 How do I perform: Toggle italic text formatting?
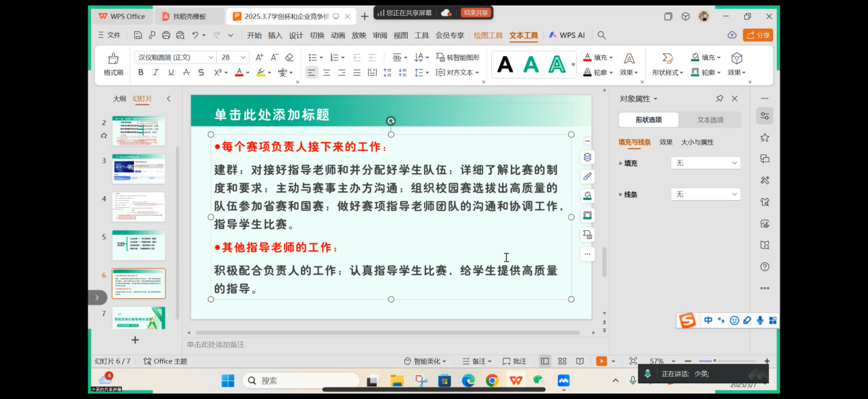156,72
